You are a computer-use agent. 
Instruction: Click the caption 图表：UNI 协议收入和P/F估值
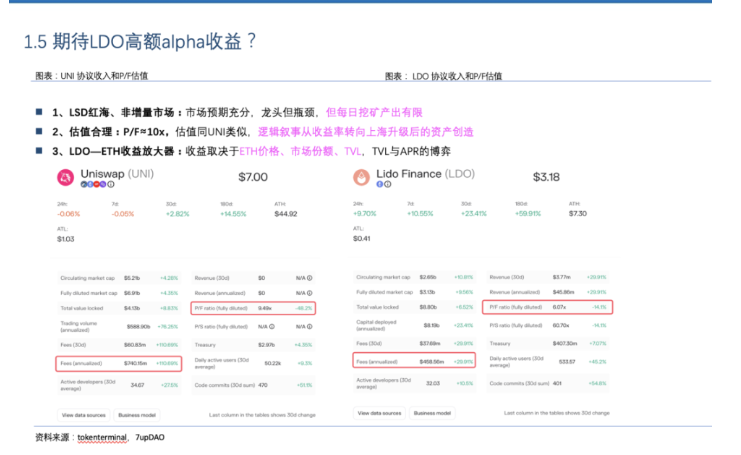pyautogui.click(x=92, y=76)
